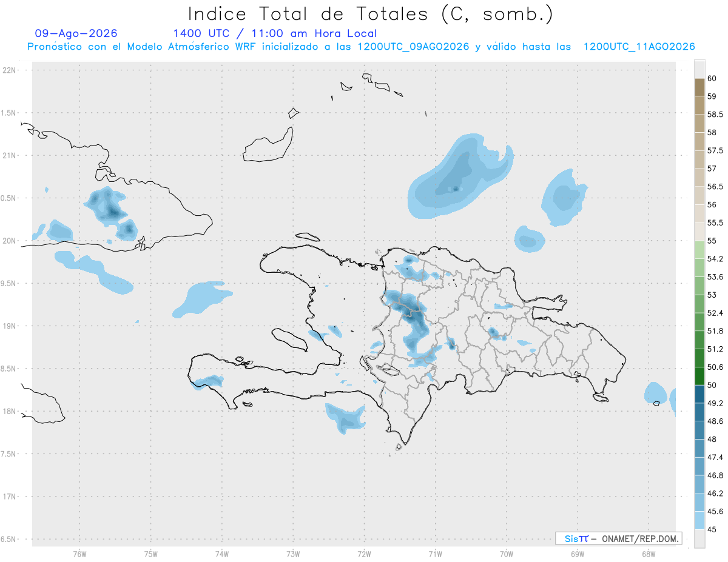Click the legend value "55"
Viewport: 728px width, 562px height.
point(712,241)
